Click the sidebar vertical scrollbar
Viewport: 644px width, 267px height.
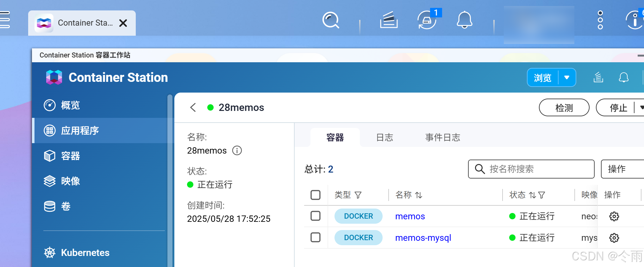coord(170,180)
